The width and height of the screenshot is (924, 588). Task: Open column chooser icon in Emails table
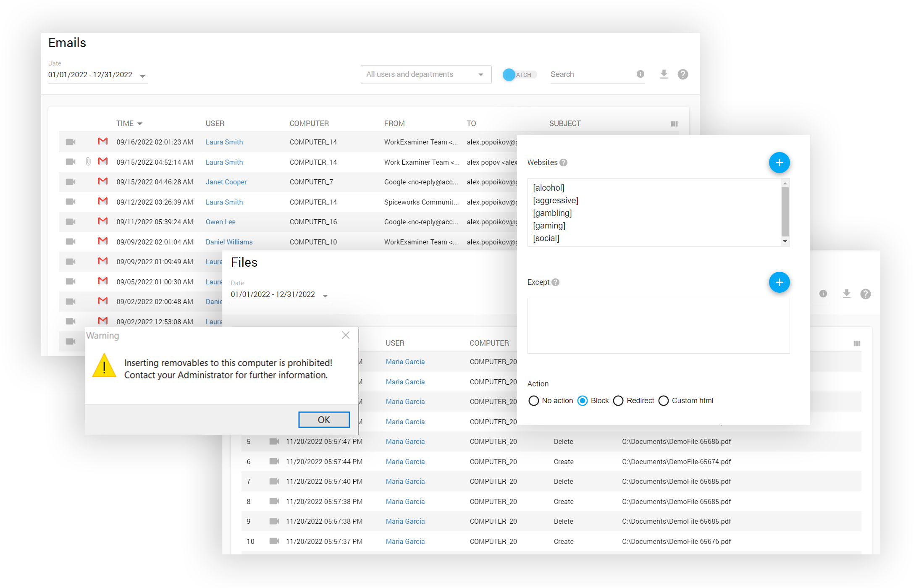674,124
